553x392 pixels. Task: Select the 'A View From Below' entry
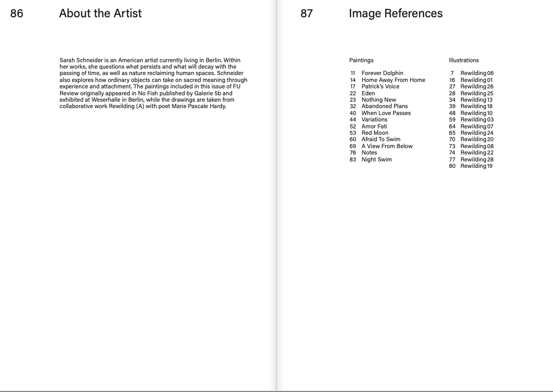(x=387, y=146)
